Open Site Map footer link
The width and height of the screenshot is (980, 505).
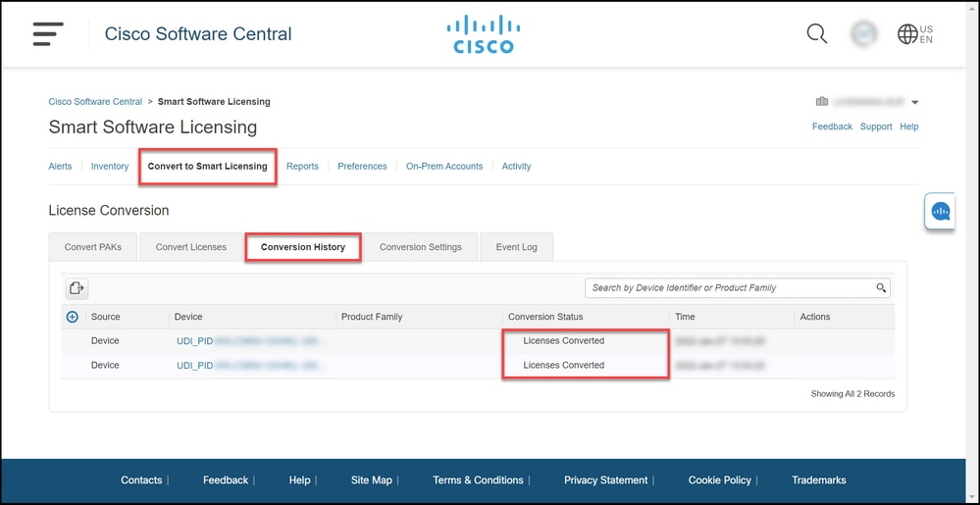(x=371, y=480)
